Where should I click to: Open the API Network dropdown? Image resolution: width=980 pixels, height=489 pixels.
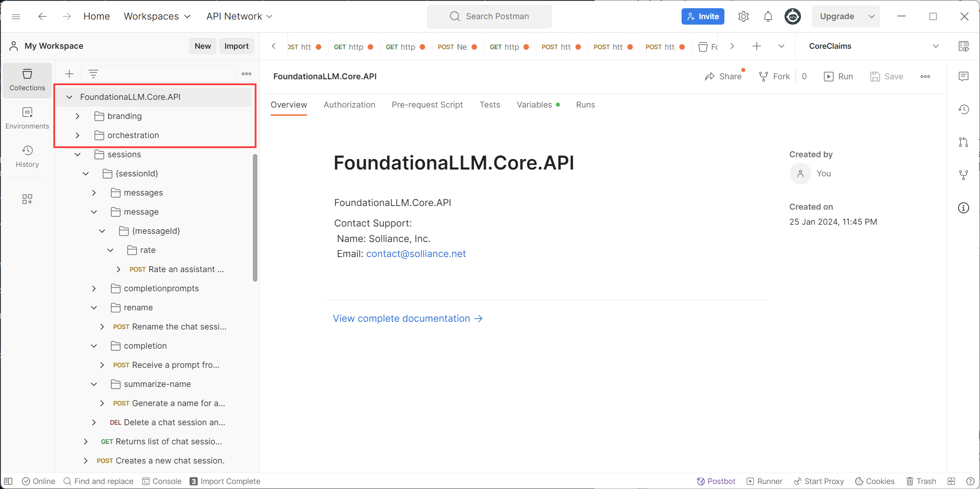point(239,16)
